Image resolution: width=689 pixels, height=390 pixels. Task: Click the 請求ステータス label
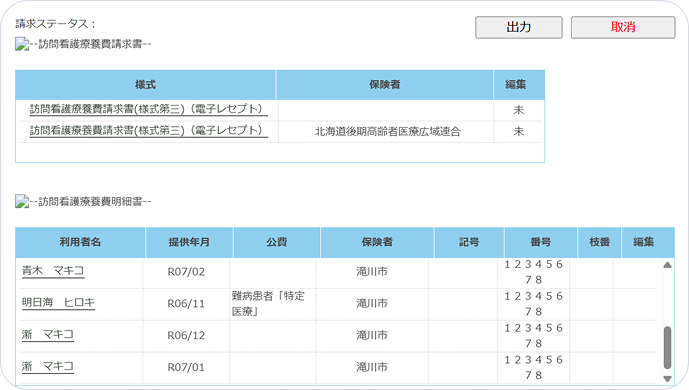click(55, 24)
